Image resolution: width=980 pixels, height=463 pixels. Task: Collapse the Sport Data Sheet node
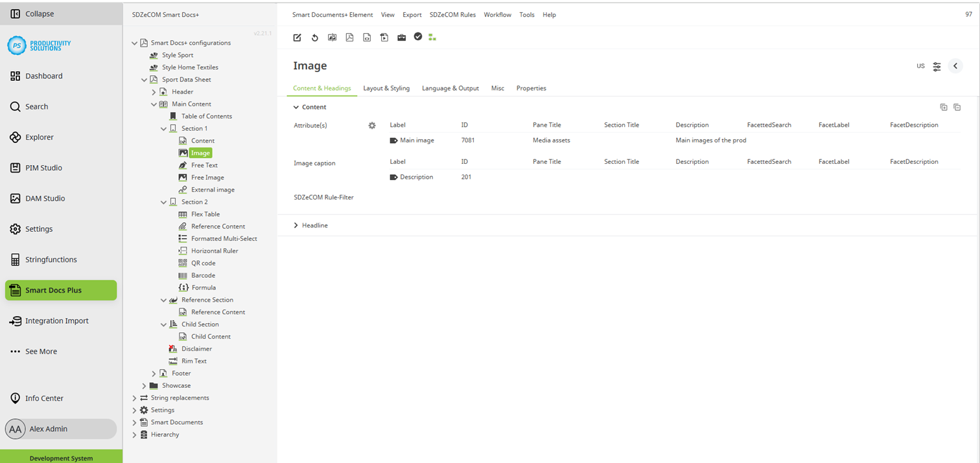click(145, 80)
